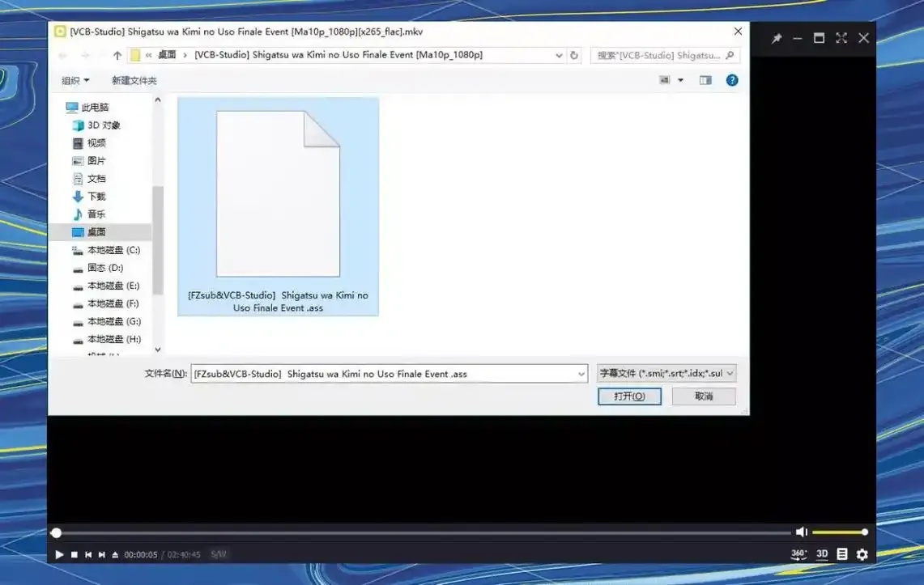Click the video seek progress bar
The height and width of the screenshot is (585, 924).
421,532
